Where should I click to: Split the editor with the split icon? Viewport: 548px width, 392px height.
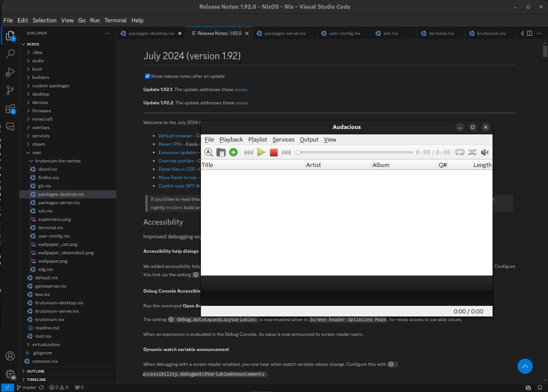(529, 33)
